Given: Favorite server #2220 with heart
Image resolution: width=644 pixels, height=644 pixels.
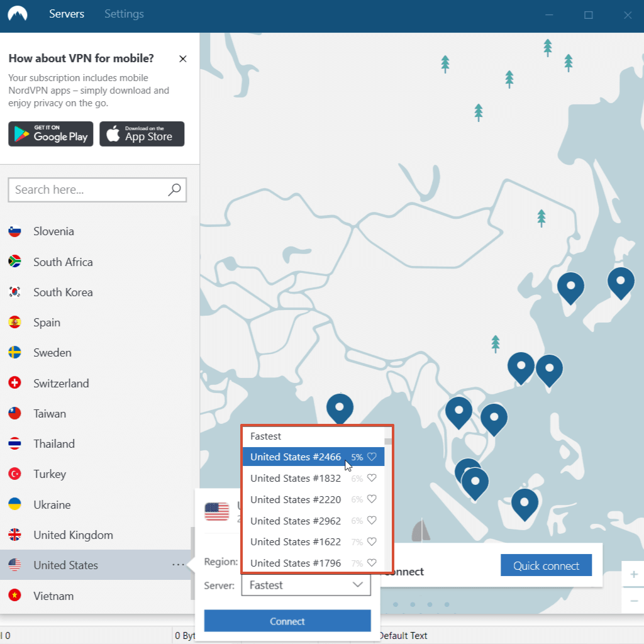Looking at the screenshot, I should pos(372,499).
